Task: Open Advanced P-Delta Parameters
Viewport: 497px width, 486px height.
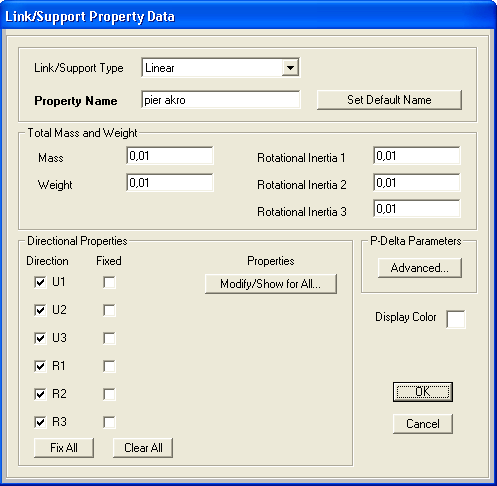Action: click(420, 268)
